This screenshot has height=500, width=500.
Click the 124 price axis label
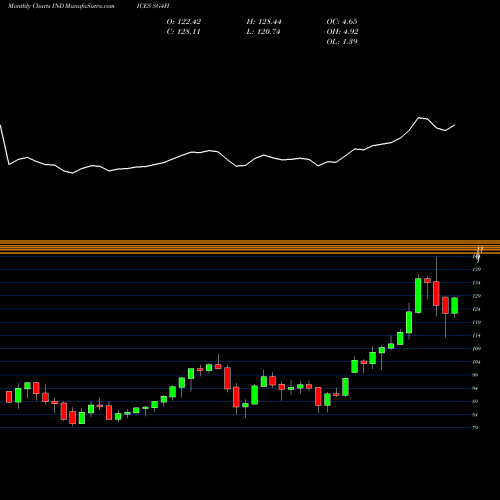(x=477, y=309)
